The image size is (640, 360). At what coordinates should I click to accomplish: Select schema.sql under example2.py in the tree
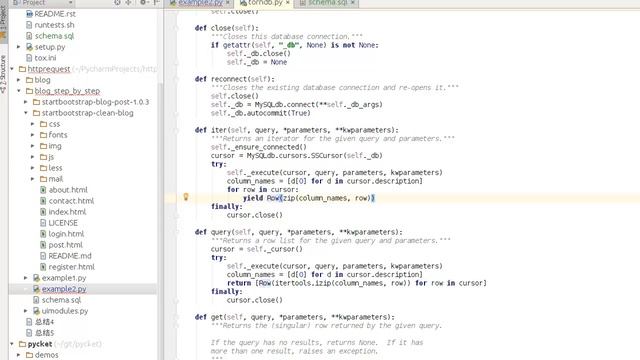click(61, 300)
